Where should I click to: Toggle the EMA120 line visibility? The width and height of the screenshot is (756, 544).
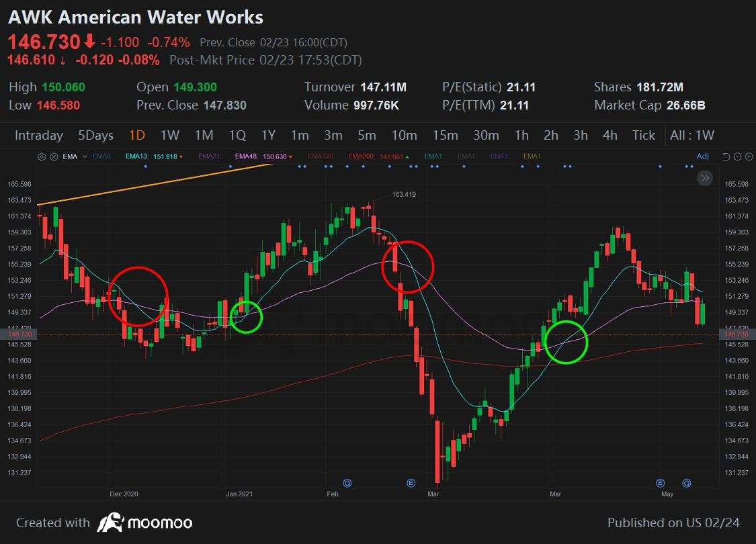pos(320,156)
